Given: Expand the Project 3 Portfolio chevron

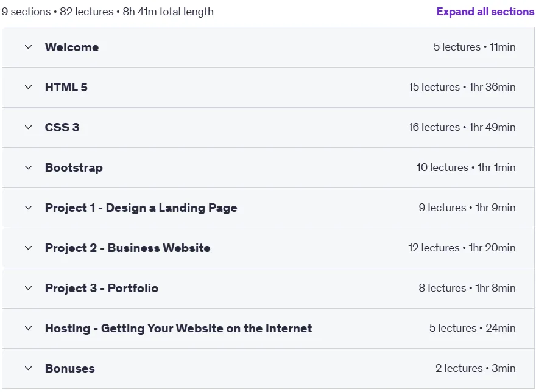Looking at the screenshot, I should (29, 288).
